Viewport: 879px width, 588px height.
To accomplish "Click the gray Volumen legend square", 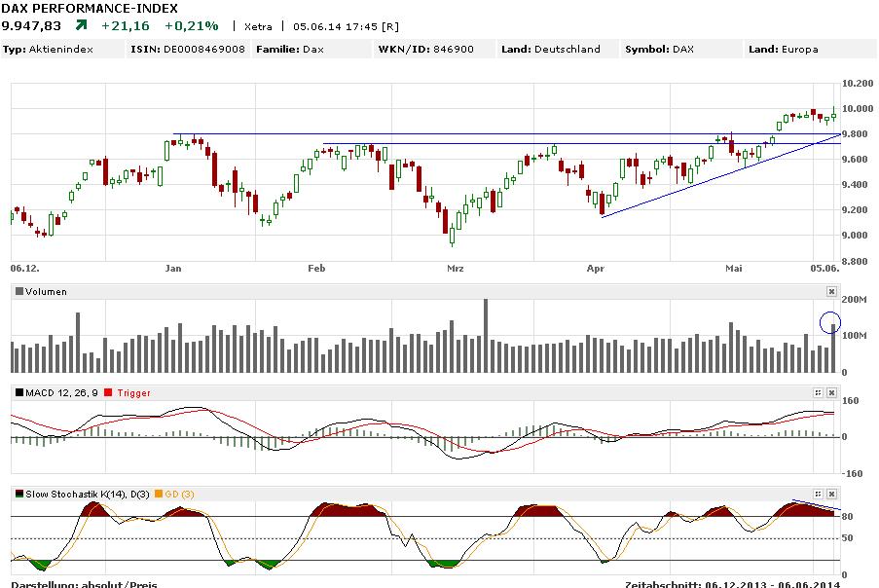I will click(19, 291).
